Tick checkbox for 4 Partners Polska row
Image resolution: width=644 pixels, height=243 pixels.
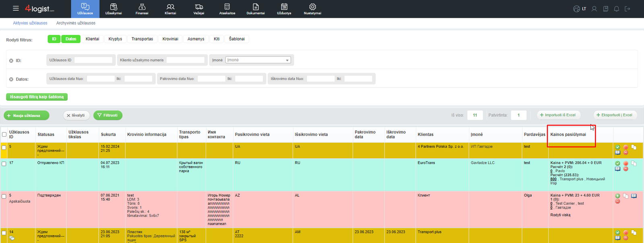click(4, 147)
